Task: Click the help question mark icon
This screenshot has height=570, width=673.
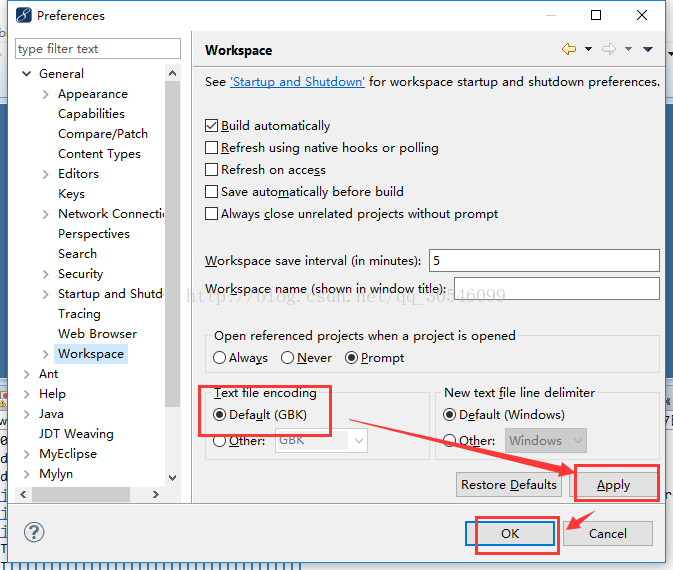Action: (34, 532)
